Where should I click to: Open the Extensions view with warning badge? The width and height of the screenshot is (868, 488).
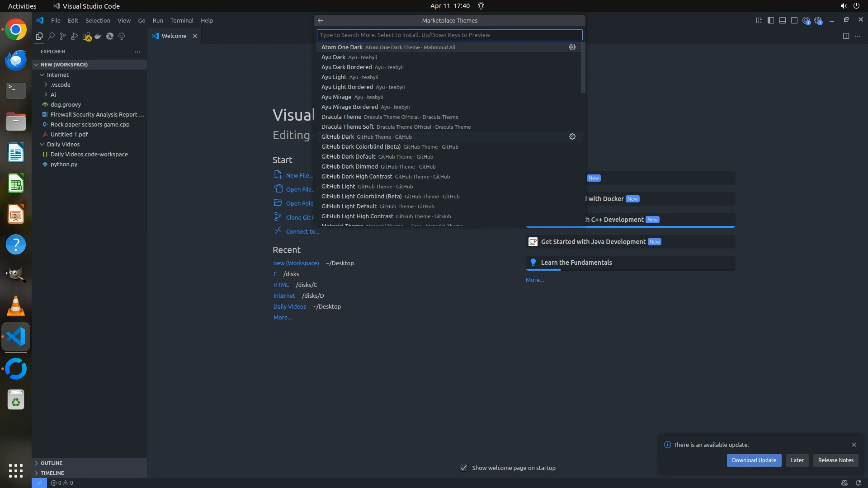pos(87,37)
